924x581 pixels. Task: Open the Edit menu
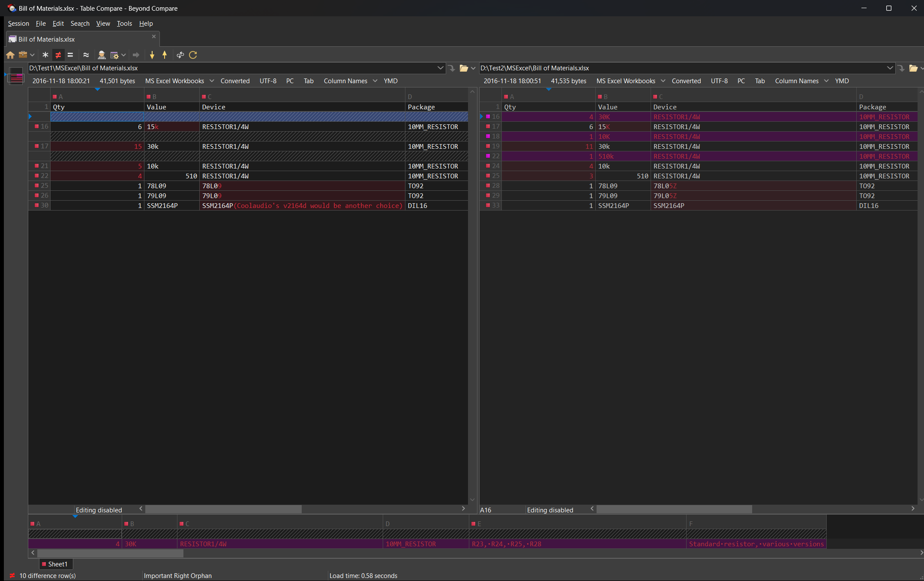(58, 24)
